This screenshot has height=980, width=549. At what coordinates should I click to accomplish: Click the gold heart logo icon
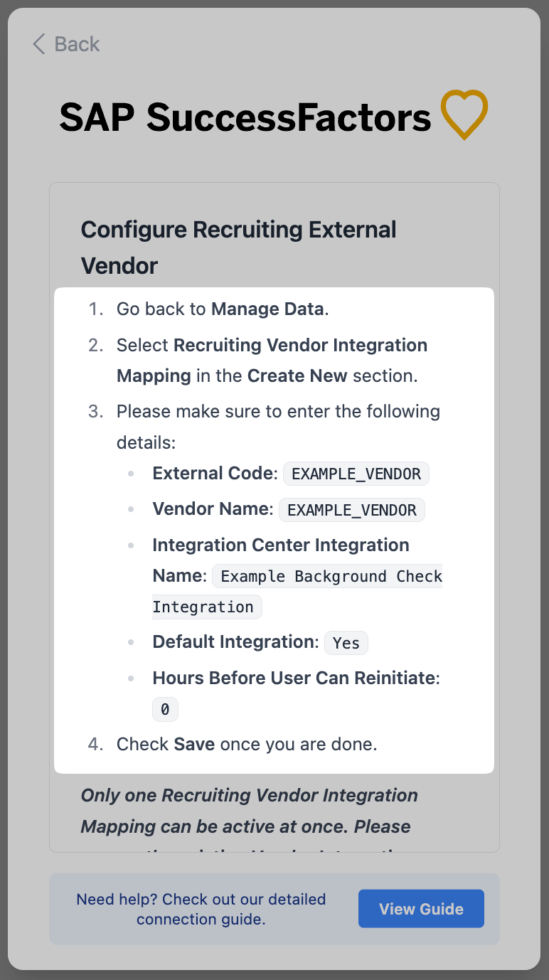click(464, 114)
